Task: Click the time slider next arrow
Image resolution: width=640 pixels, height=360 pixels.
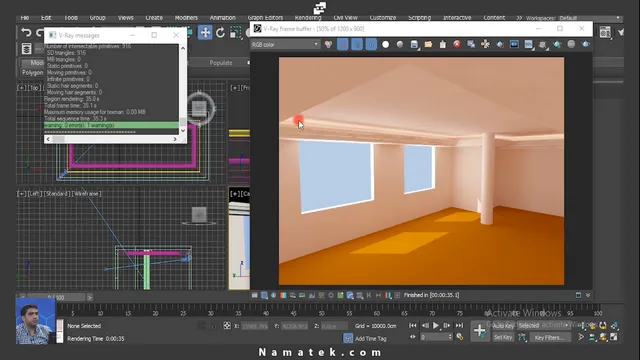Action: pyautogui.click(x=90, y=298)
